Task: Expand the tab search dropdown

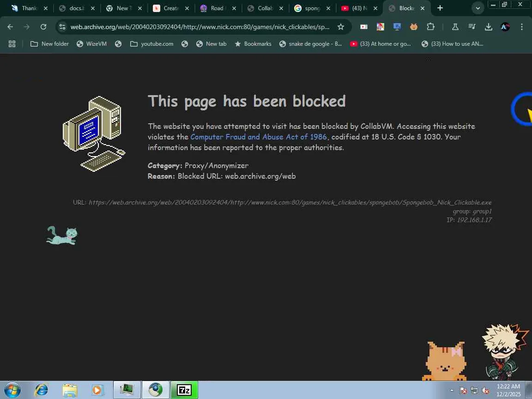Action: [478, 8]
